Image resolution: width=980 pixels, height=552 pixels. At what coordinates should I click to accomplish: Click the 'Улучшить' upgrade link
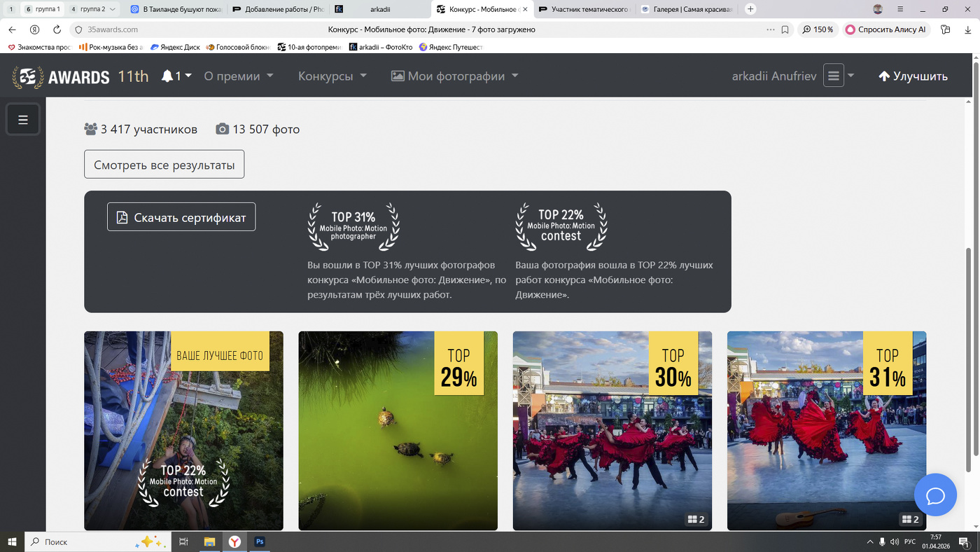tap(913, 76)
